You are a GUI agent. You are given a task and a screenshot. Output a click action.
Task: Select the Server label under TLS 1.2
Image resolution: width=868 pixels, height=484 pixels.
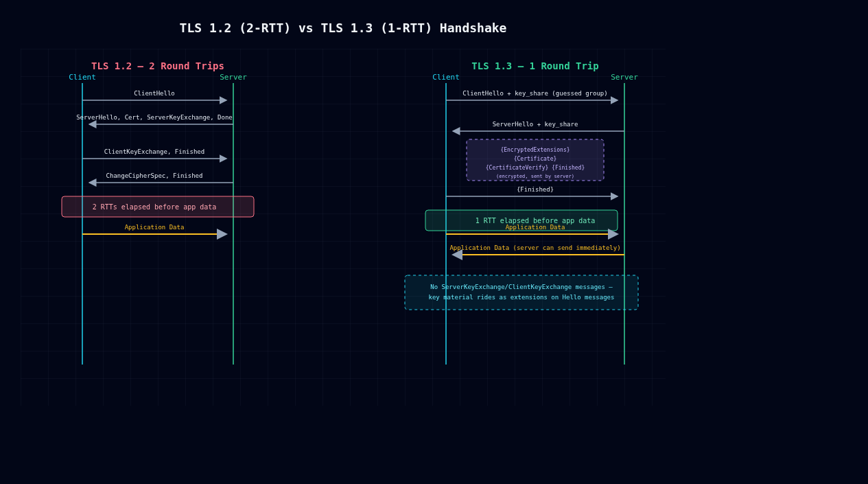tap(233, 78)
